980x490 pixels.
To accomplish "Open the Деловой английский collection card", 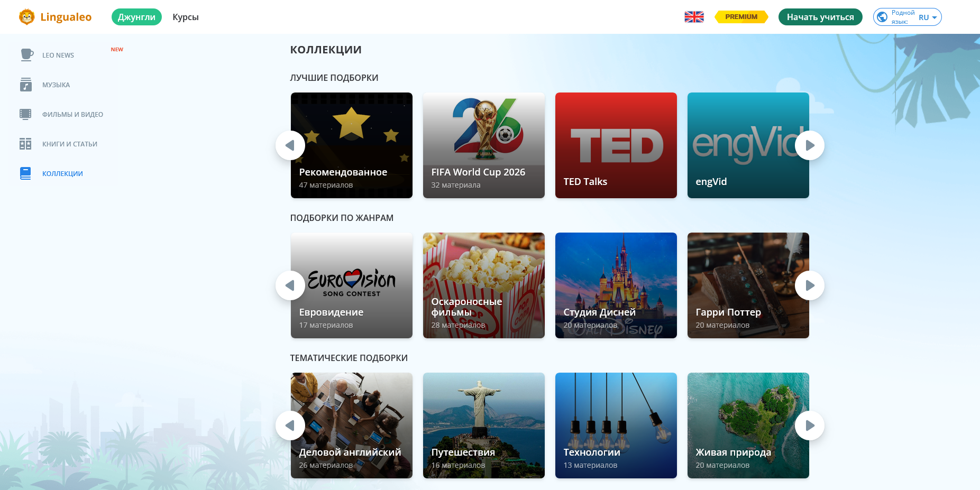I will click(x=352, y=426).
